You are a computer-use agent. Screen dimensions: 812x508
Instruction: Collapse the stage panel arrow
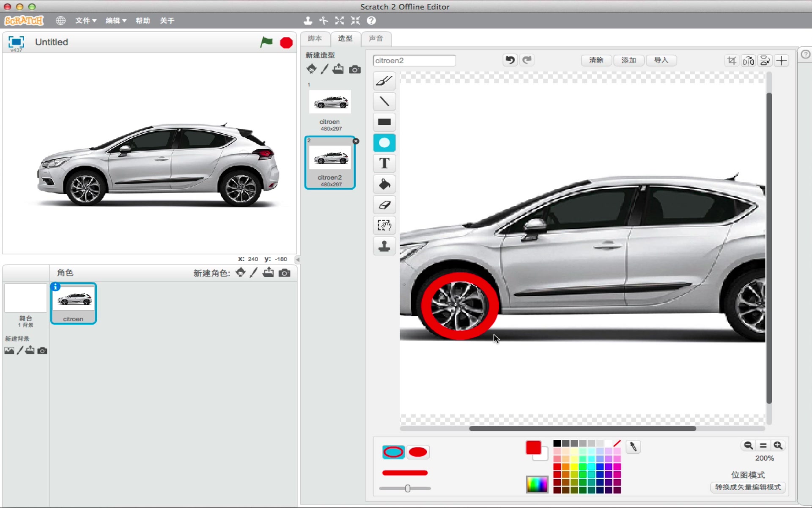pos(297,260)
